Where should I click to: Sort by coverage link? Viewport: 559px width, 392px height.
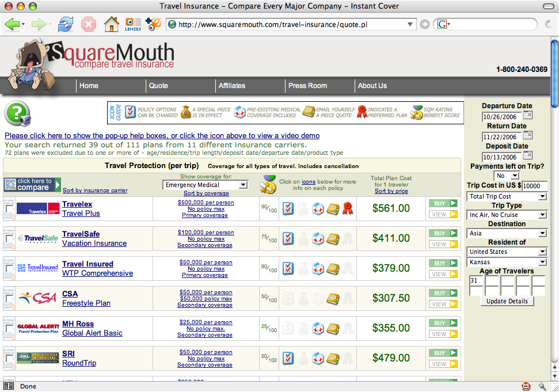(x=206, y=193)
